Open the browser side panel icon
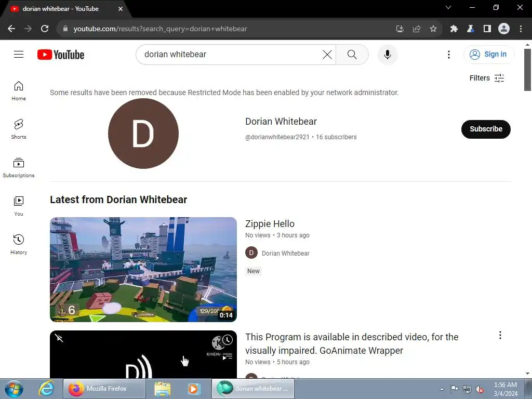This screenshot has width=532, height=399. coord(487,29)
